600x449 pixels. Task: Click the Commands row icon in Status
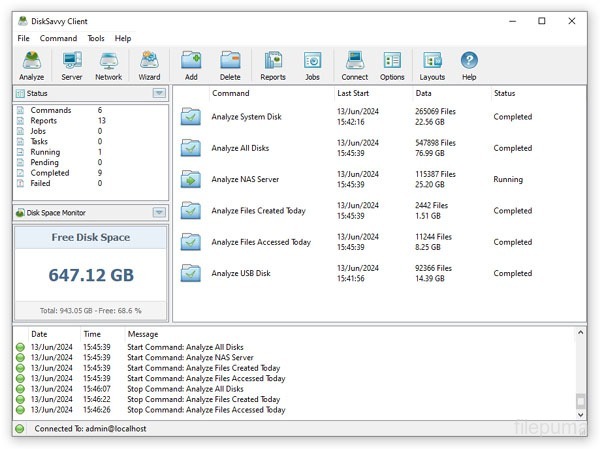(x=21, y=110)
